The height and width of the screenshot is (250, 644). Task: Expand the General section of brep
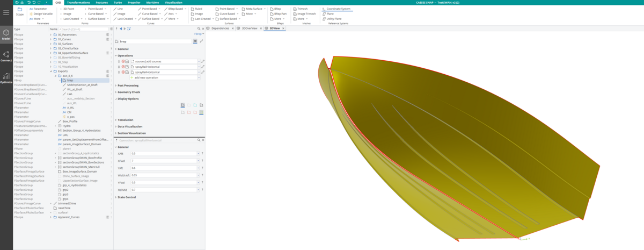pos(122,49)
